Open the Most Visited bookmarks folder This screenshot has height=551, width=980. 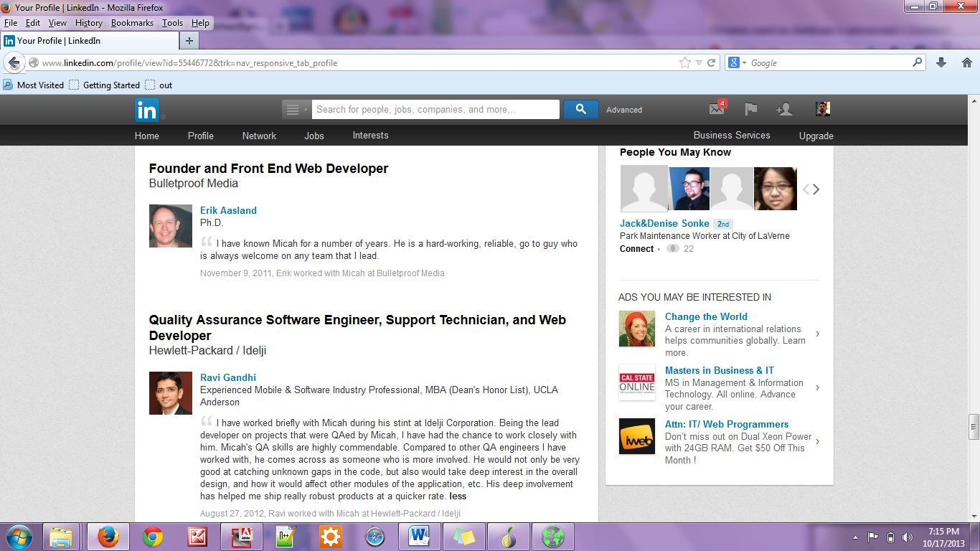click(x=33, y=85)
